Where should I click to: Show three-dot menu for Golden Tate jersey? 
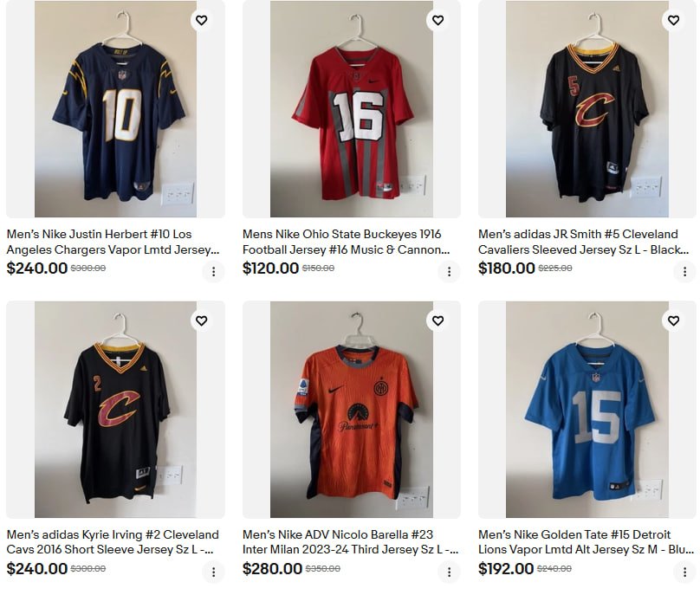[x=684, y=572]
